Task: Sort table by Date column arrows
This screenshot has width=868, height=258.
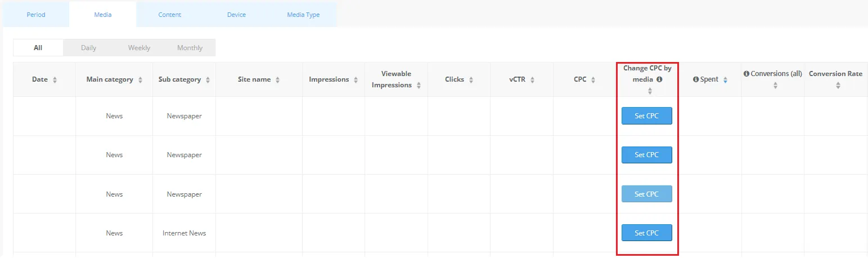Action: (x=55, y=80)
